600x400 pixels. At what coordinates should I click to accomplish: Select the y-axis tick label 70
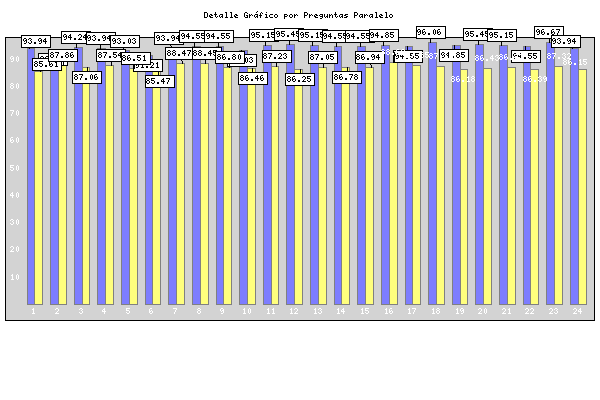15,113
